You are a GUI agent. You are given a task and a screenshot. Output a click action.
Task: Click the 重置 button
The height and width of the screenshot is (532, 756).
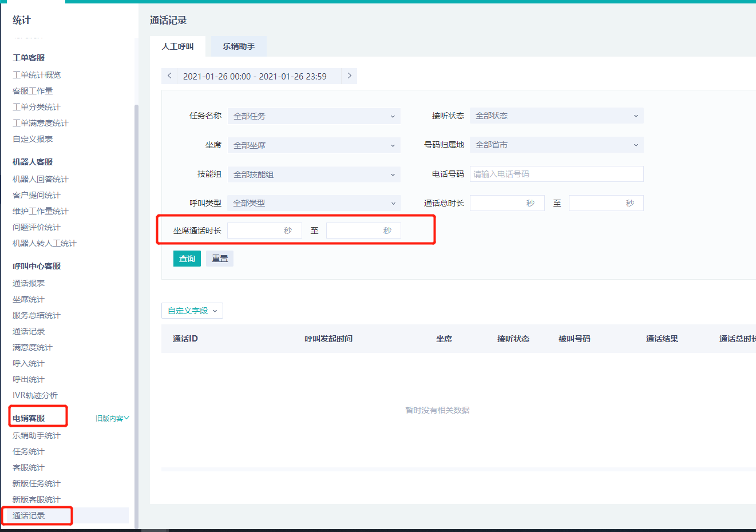click(220, 259)
